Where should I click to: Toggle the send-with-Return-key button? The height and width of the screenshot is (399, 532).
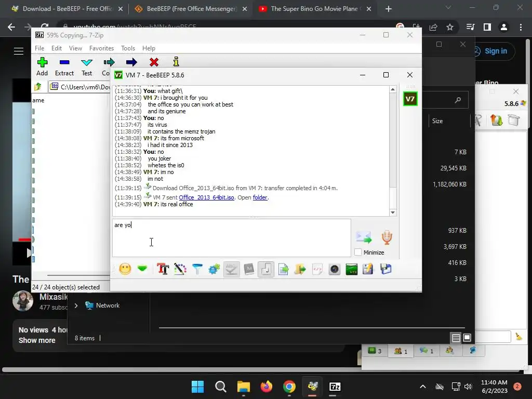266,270
